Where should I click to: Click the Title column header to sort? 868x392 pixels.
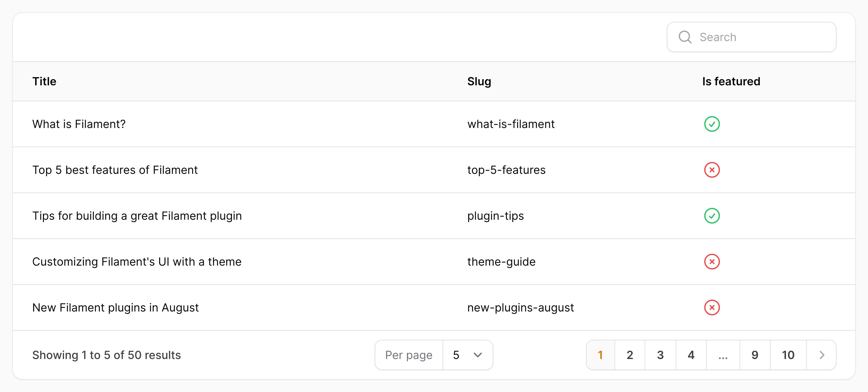click(45, 82)
